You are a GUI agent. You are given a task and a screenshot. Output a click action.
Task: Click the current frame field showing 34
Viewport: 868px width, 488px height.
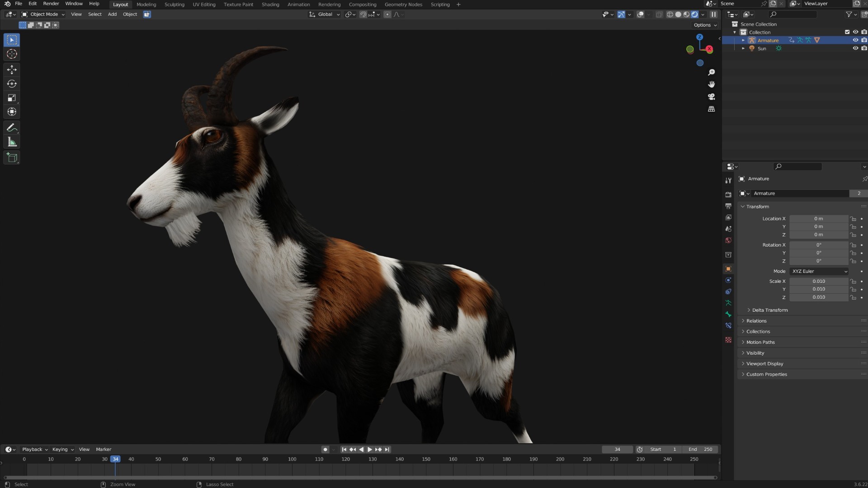click(x=617, y=450)
